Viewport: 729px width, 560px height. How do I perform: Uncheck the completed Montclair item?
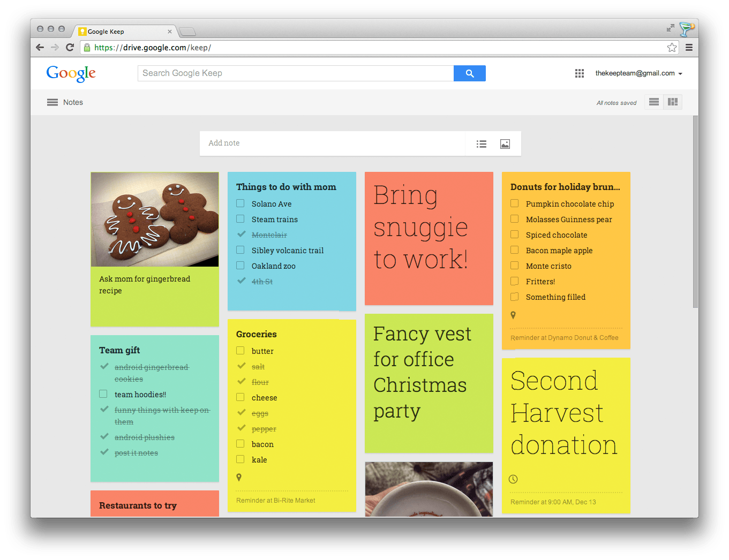pos(241,234)
